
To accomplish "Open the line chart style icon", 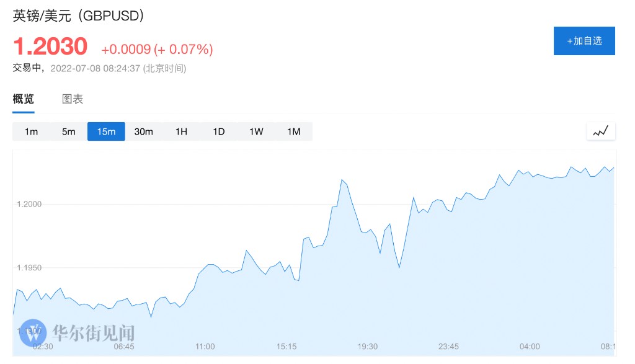I will click(x=601, y=131).
